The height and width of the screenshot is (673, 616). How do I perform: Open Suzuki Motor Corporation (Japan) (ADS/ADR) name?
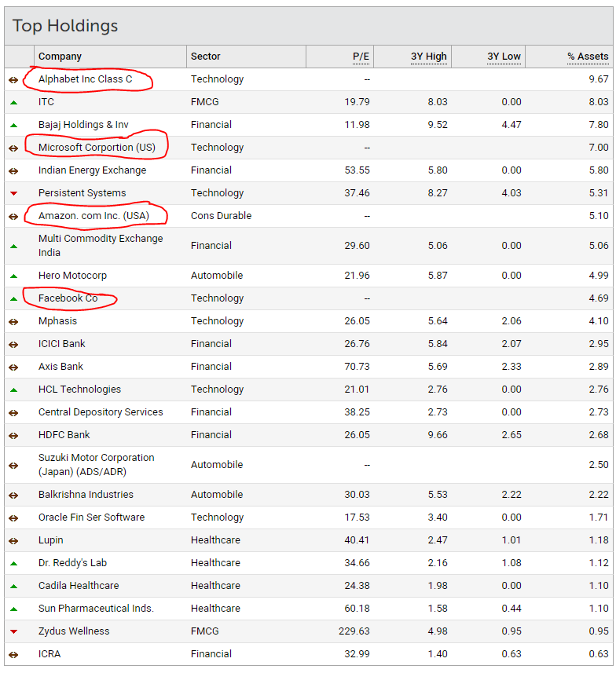[96, 464]
